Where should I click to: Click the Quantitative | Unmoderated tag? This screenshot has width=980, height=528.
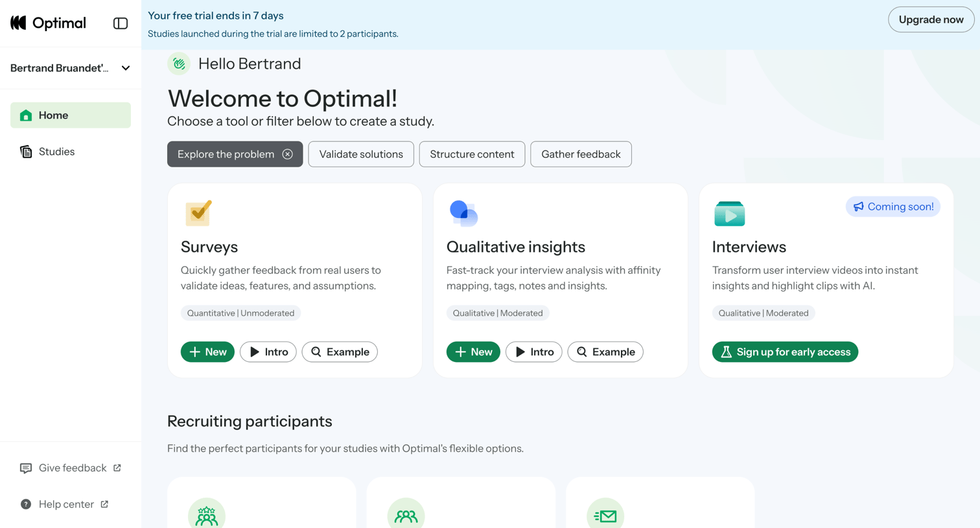[x=240, y=313]
